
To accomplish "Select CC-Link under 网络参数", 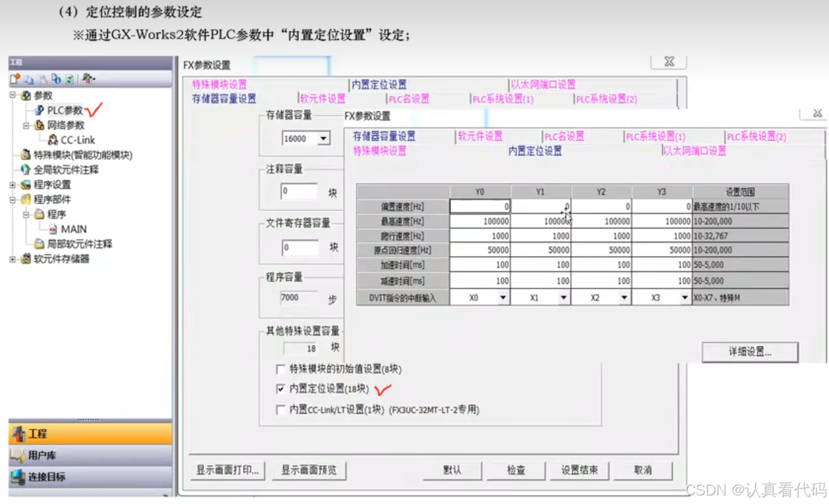I will pyautogui.click(x=78, y=139).
